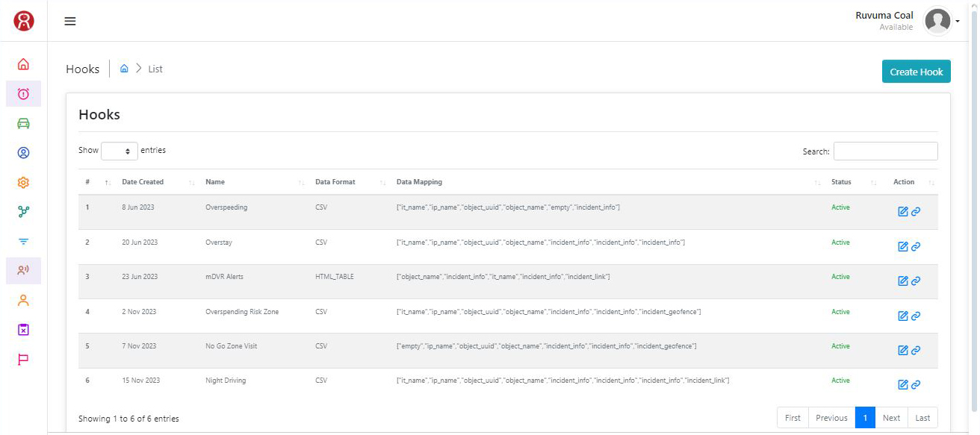Click link icon for Overstay hook

(x=916, y=247)
